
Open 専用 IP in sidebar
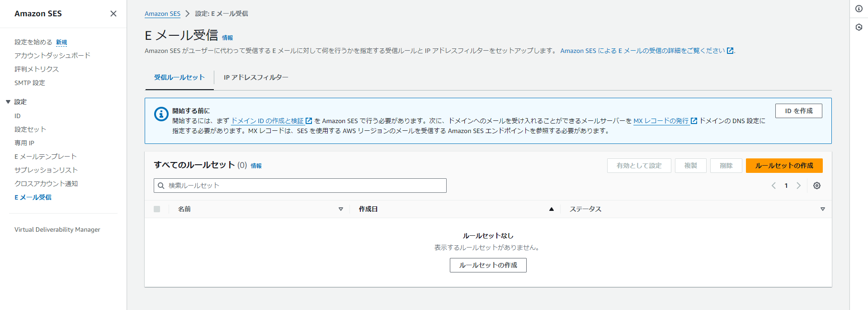coord(24,143)
